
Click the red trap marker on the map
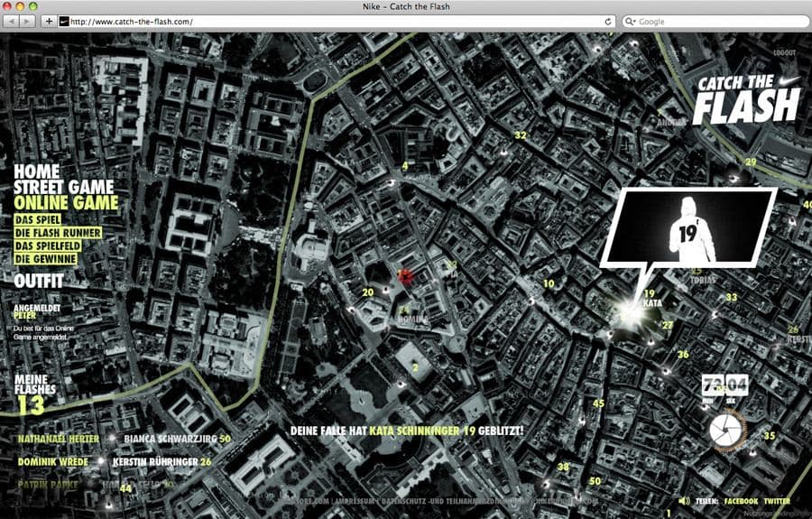click(405, 276)
